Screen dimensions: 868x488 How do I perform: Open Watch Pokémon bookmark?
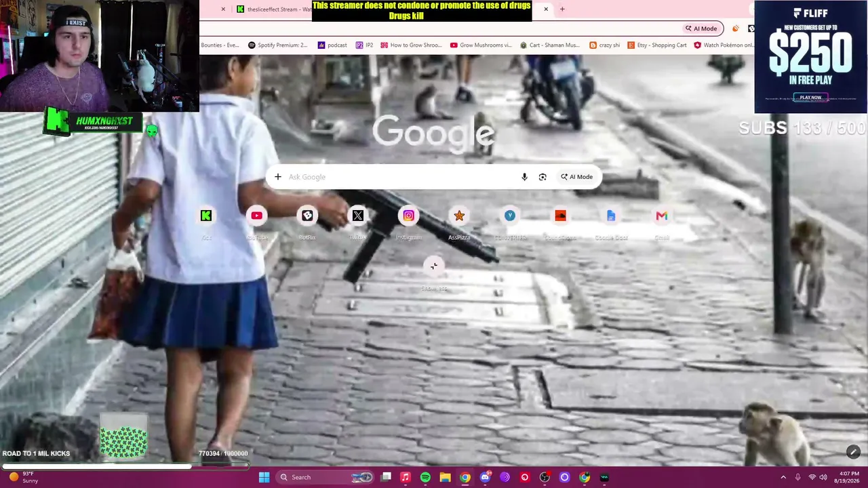tap(723, 45)
